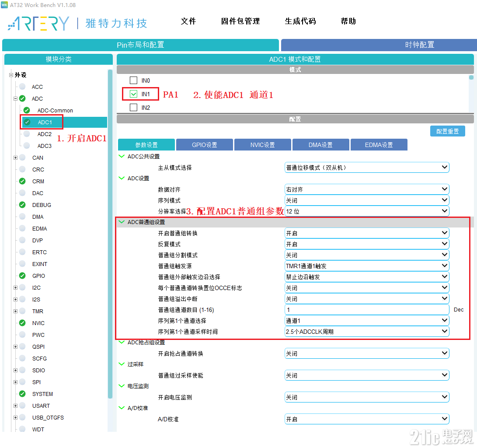Collapse the 外设 root tree node
The width and height of the screenshot is (477, 448).
(x=11, y=75)
